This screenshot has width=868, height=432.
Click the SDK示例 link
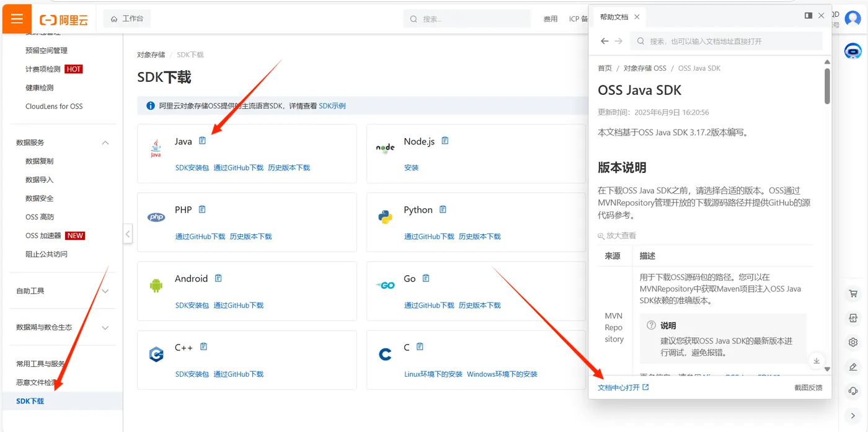point(332,106)
